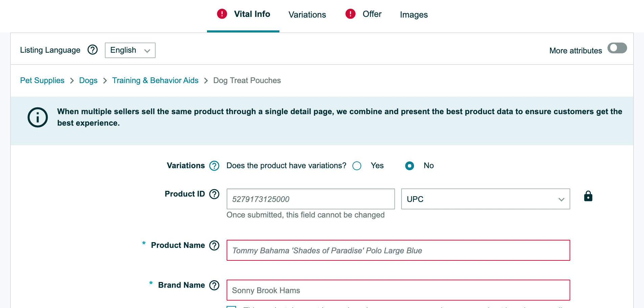Click the red error icon on Vital Info
The height and width of the screenshot is (308, 644).
tap(222, 14)
